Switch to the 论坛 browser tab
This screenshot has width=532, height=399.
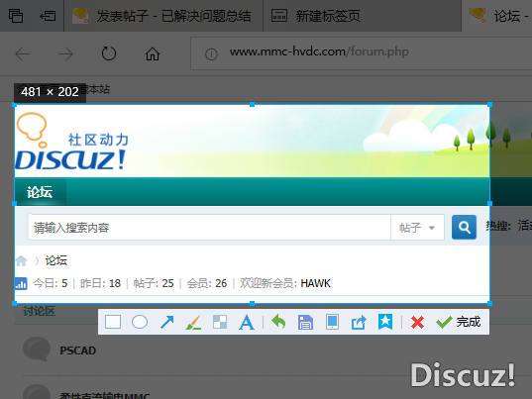[x=497, y=16]
